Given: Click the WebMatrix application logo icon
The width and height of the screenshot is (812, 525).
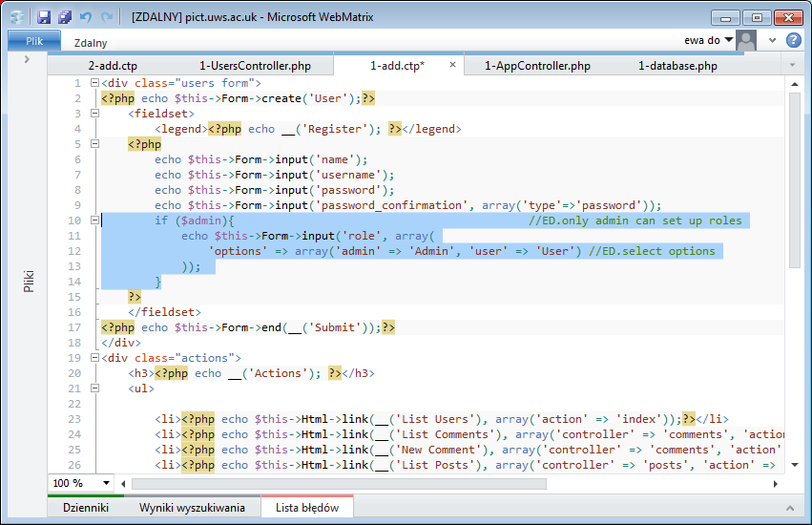Looking at the screenshot, I should 17,17.
